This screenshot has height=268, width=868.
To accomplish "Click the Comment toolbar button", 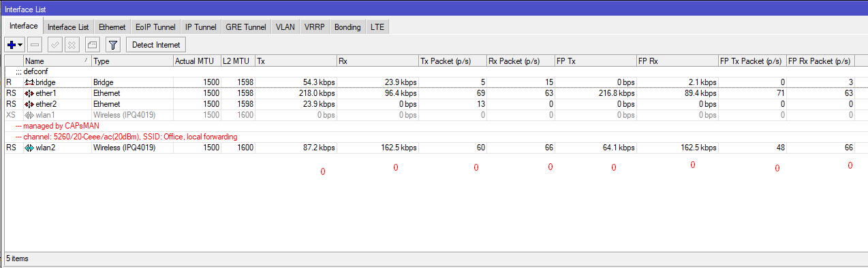I will (93, 44).
